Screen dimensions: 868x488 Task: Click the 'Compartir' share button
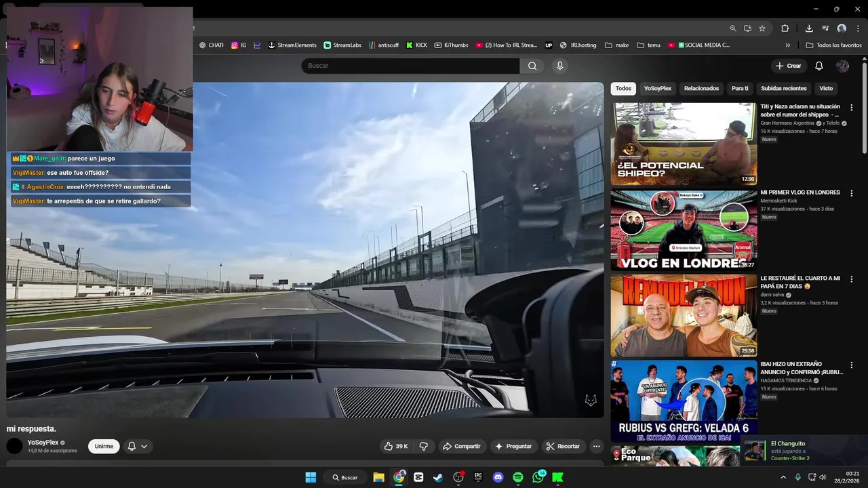coord(461,446)
